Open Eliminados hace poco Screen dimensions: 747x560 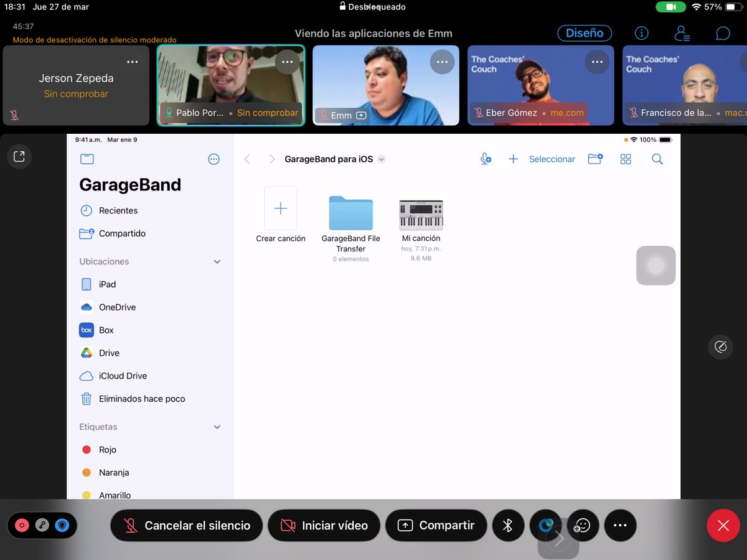click(150, 399)
